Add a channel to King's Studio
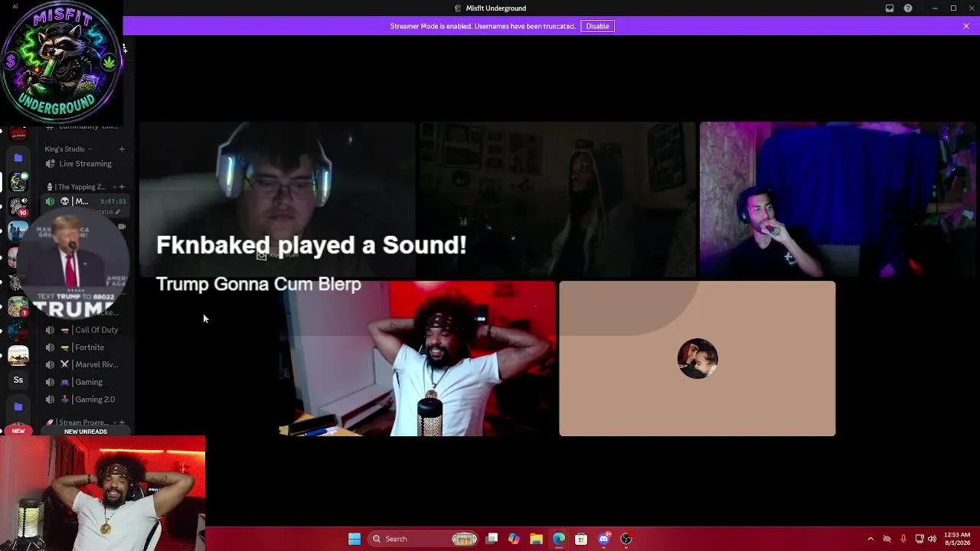Viewport: 980px width, 551px height. click(x=122, y=149)
